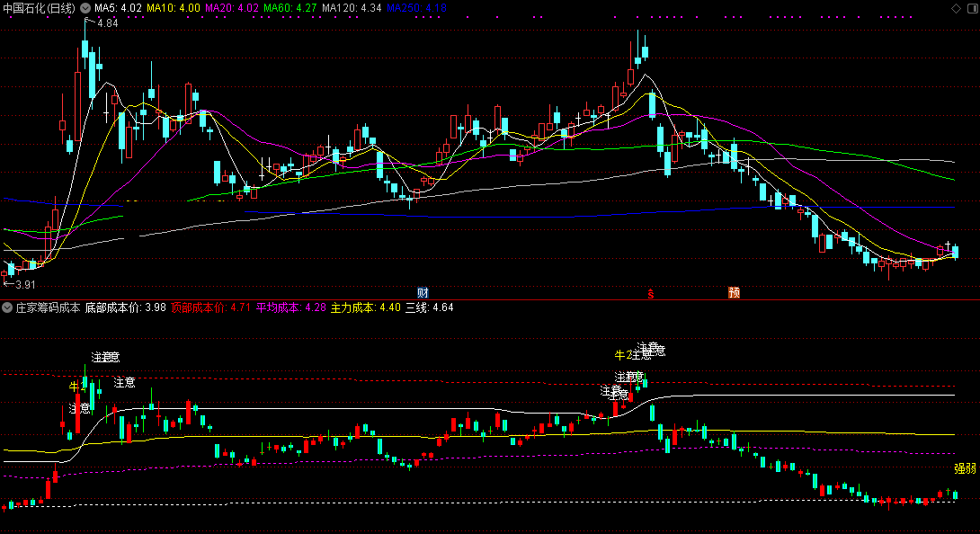Click the 主力成本: 4.40 value

[366, 307]
